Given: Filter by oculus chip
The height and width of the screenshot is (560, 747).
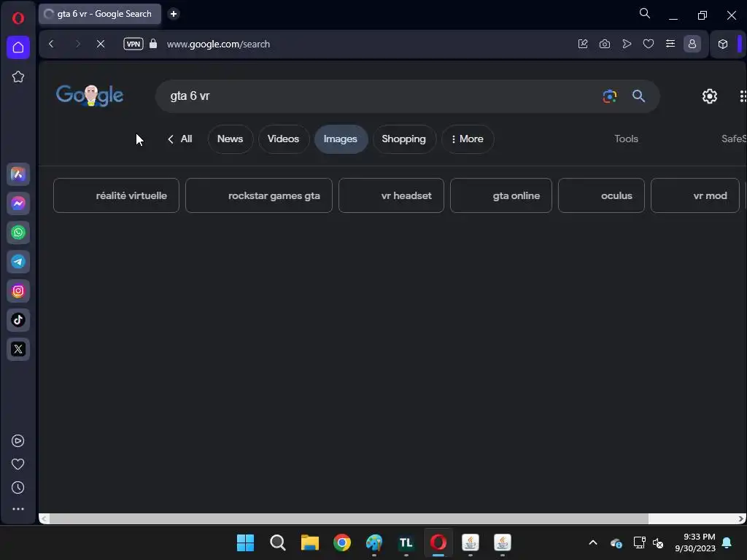Looking at the screenshot, I should [x=601, y=195].
